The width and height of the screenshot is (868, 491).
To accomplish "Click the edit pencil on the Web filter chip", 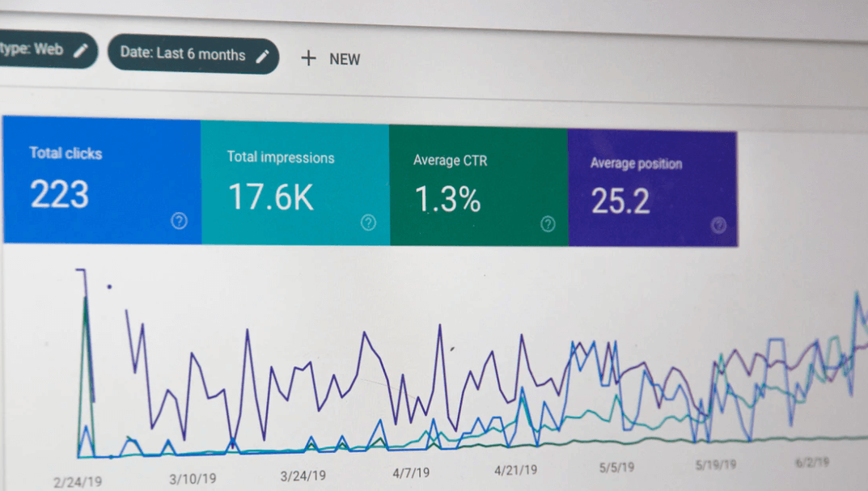I will click(x=81, y=49).
